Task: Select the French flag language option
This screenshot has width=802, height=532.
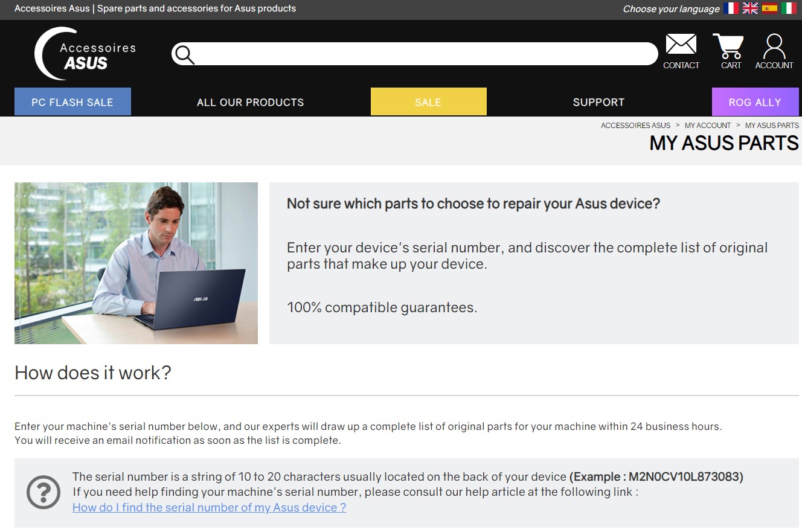Action: tap(730, 8)
